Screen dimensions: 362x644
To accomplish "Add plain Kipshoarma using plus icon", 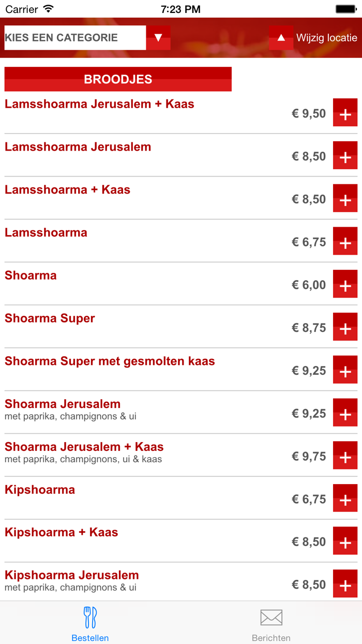I will [x=345, y=498].
